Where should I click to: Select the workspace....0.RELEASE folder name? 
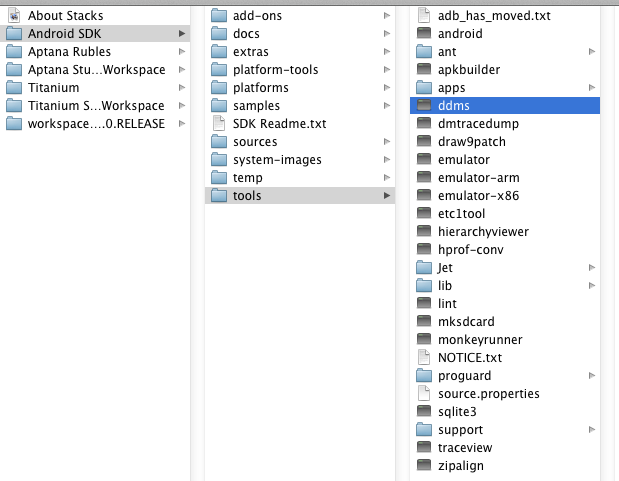click(x=96, y=124)
